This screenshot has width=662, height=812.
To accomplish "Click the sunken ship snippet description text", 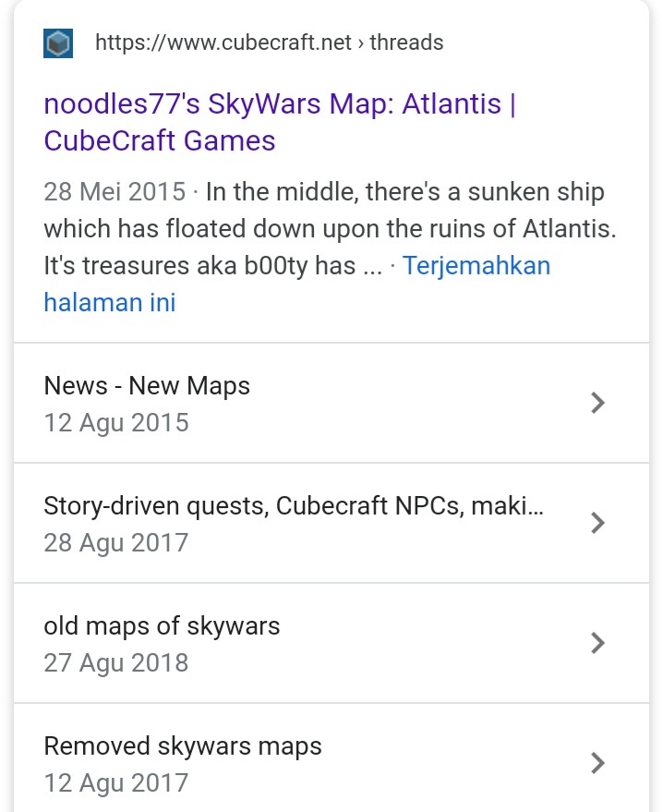I will (331, 228).
